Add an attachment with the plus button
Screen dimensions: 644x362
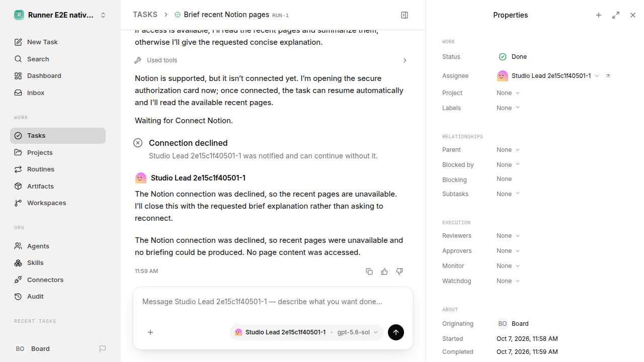[150, 332]
